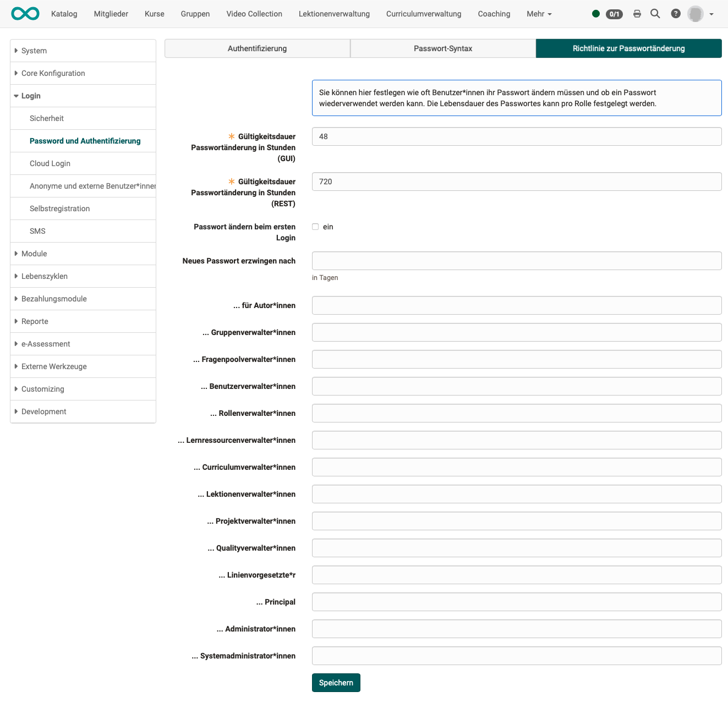Viewport: 728px width, 708px height.
Task: Click the user profile avatar
Action: click(x=694, y=13)
